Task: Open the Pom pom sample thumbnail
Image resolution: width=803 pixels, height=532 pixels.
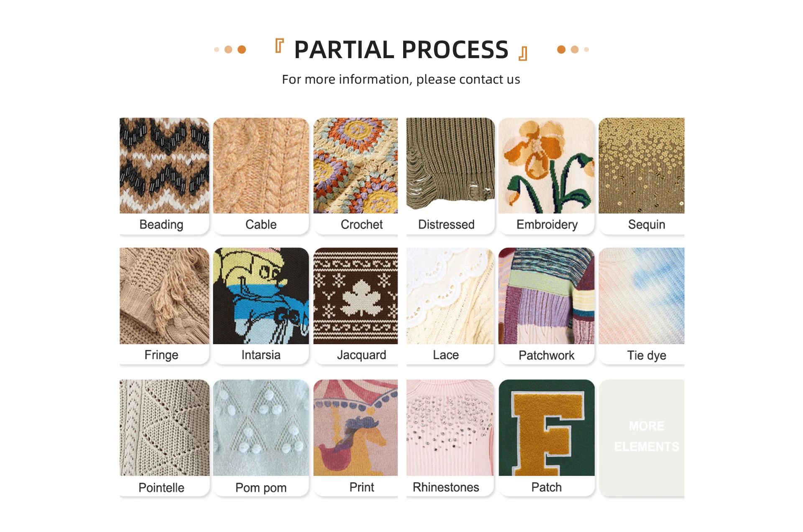Action: point(261,428)
